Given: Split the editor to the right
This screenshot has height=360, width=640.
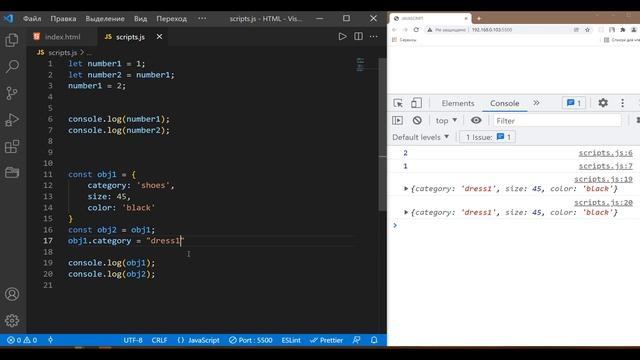Looking at the screenshot, I should [x=358, y=37].
